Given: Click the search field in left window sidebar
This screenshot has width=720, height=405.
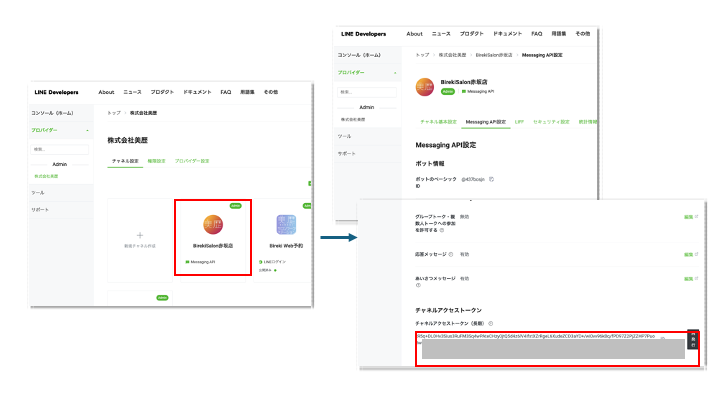Looking at the screenshot, I should point(60,149).
